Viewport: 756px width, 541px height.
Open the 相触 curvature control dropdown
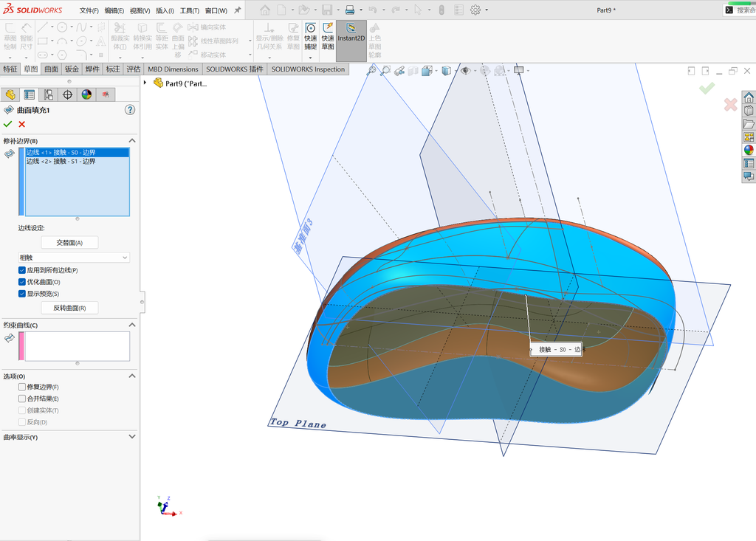pyautogui.click(x=74, y=258)
